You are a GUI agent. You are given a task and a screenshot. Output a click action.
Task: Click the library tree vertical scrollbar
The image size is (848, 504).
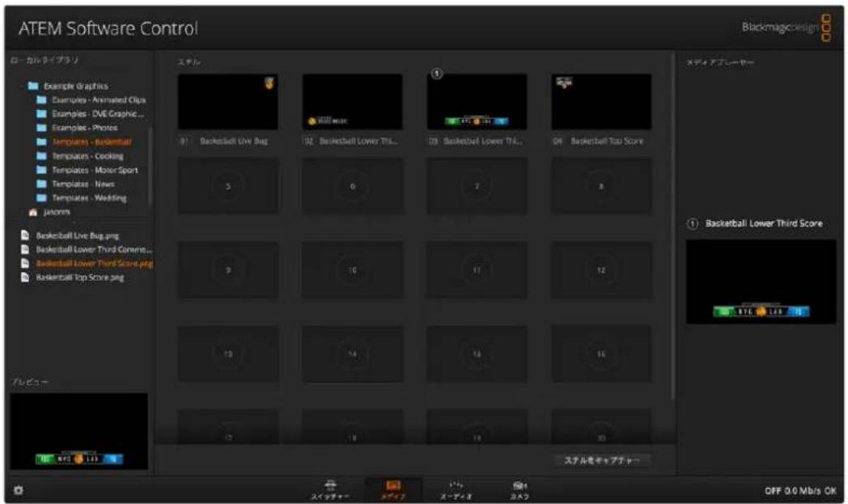(150, 166)
